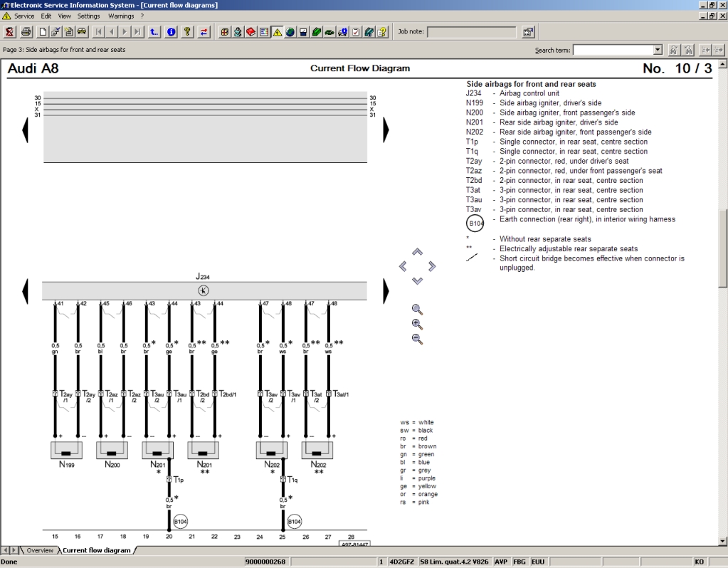This screenshot has height=568, width=728.
Task: Click 'Without rear separate seats' legend note
Action: point(545,238)
